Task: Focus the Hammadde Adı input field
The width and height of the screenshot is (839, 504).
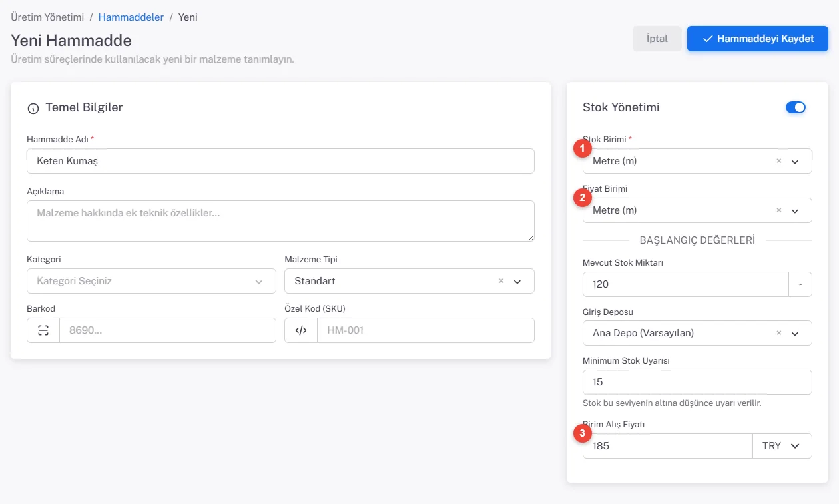Action: tap(280, 161)
